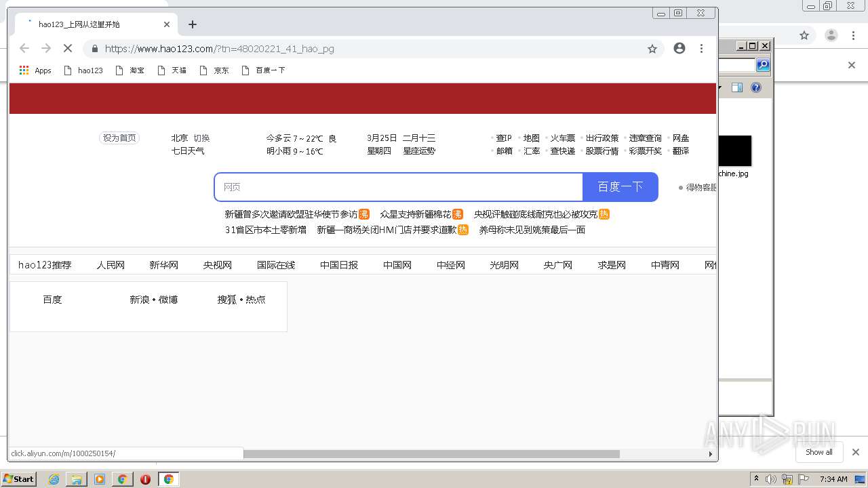Open 百度 site link
Viewport: 868px width, 488px height.
(x=52, y=300)
